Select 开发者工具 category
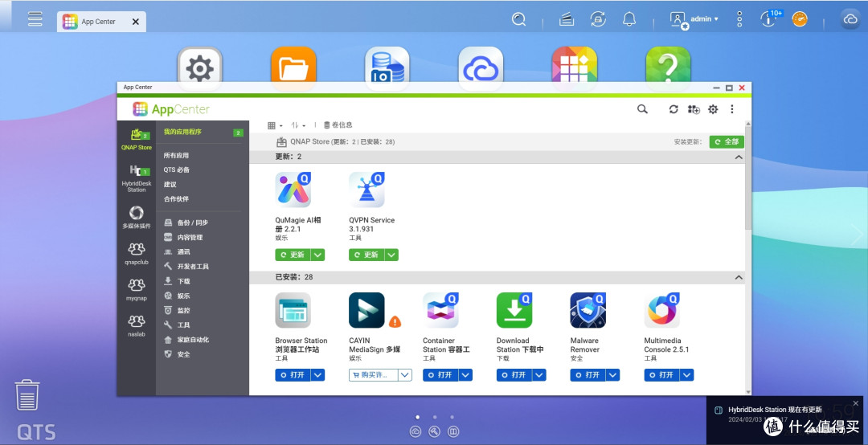Image resolution: width=868 pixels, height=445 pixels. tap(187, 267)
